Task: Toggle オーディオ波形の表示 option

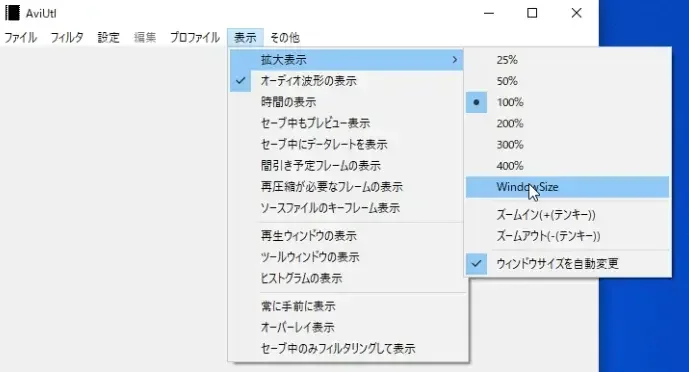Action: (347, 81)
